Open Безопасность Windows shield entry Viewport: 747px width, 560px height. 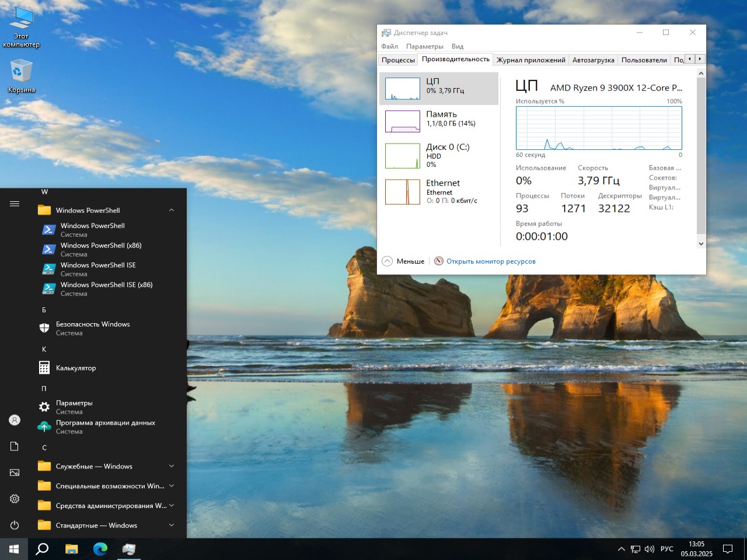pyautogui.click(x=92, y=328)
